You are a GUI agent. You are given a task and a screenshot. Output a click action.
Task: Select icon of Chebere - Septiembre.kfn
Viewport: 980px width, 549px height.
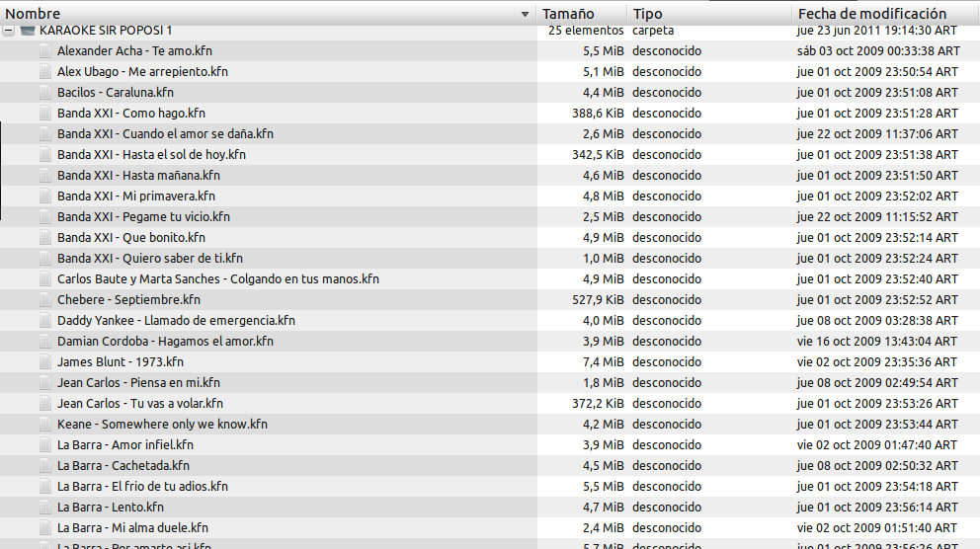45,300
